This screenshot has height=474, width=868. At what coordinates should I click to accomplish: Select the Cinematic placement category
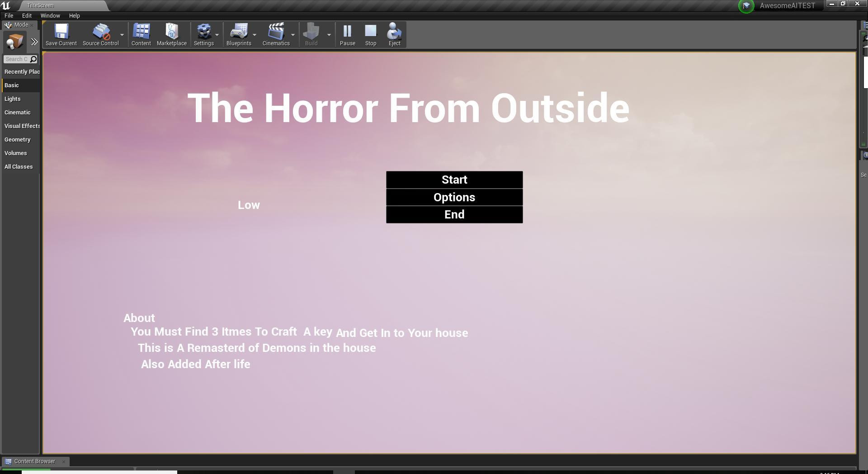pyautogui.click(x=21, y=113)
